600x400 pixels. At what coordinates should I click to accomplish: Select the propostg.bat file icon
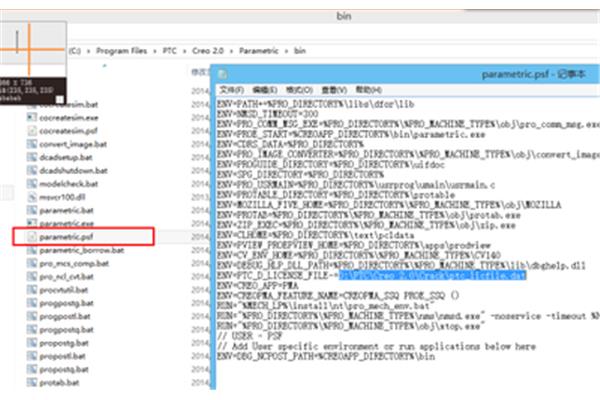pos(32,343)
